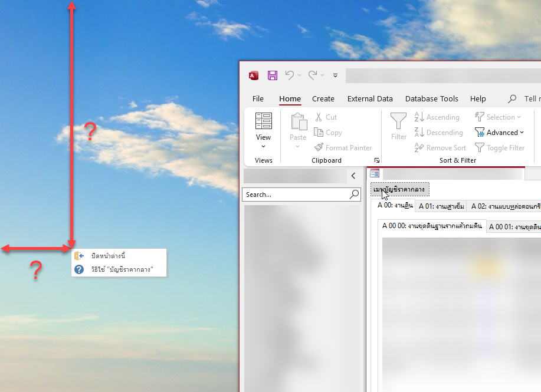This screenshot has width=541, height=392.
Task: Choose ปิดหน้าต่างนี้ from the context menu
Action: point(119,256)
